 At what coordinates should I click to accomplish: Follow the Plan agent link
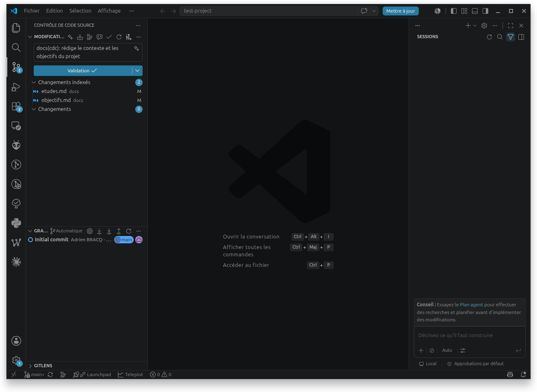(471, 305)
